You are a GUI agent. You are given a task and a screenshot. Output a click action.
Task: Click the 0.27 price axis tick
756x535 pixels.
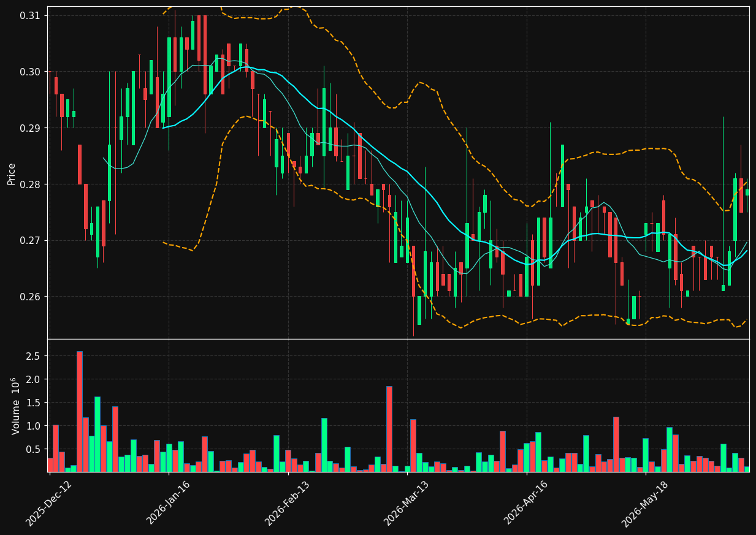[x=31, y=240]
